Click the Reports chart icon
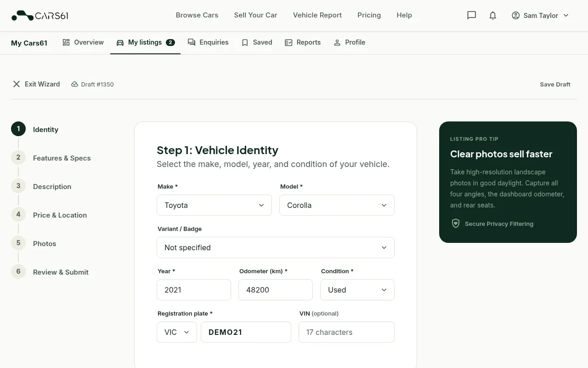The height and width of the screenshot is (368, 588). click(288, 42)
